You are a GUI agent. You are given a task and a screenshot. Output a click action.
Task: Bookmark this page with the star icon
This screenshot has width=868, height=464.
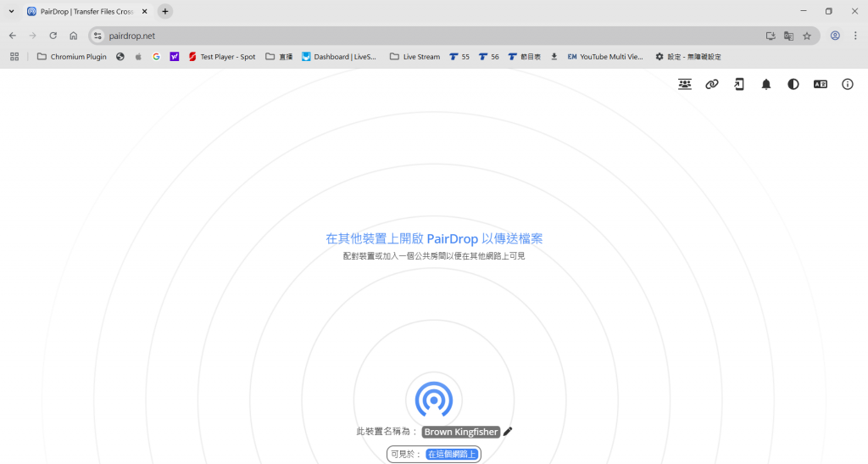coord(807,36)
